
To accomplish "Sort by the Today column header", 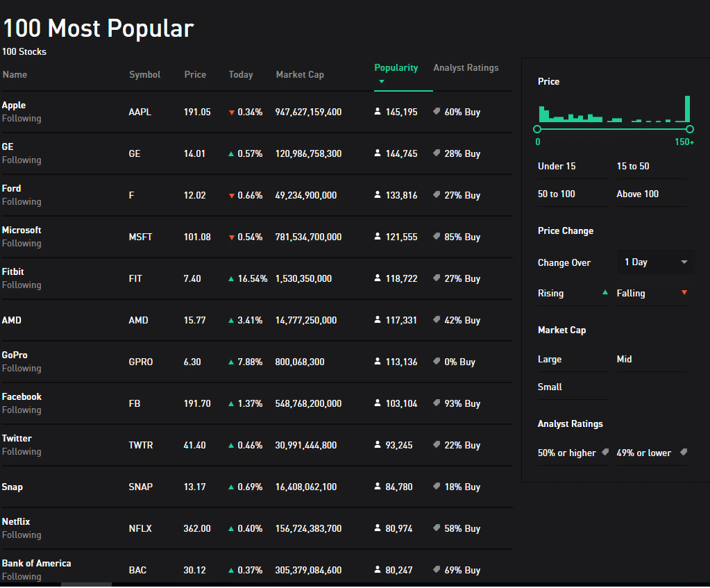I will coord(240,75).
